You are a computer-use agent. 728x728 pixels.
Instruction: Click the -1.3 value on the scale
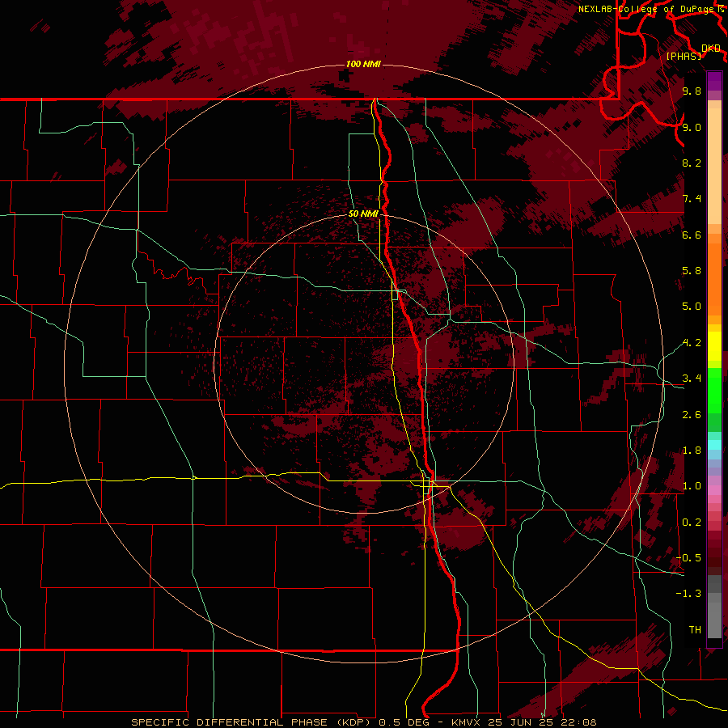688,594
